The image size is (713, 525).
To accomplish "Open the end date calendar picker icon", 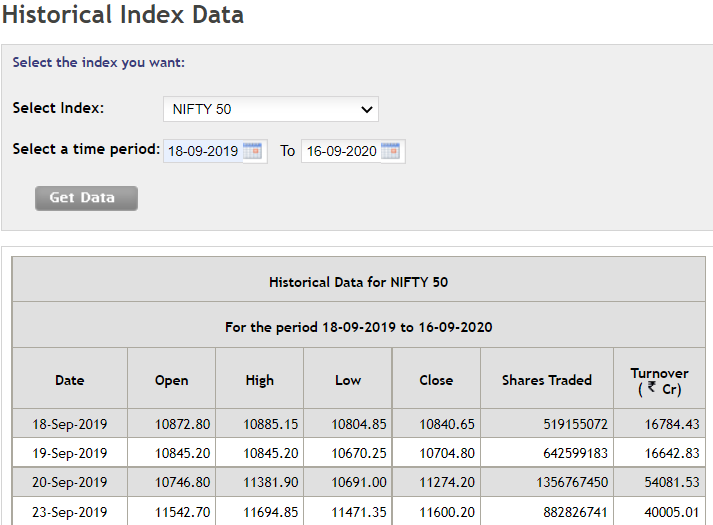I will coord(390,151).
